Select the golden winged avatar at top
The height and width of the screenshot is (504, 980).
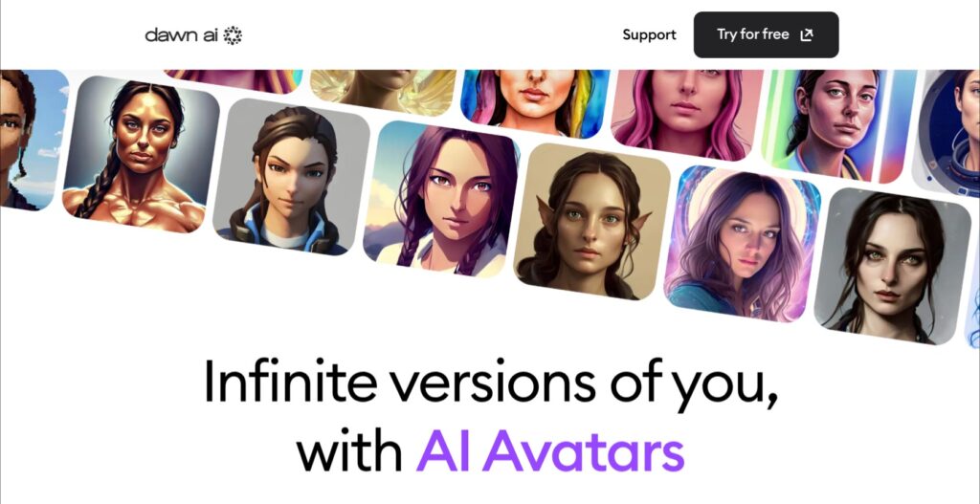(x=384, y=92)
